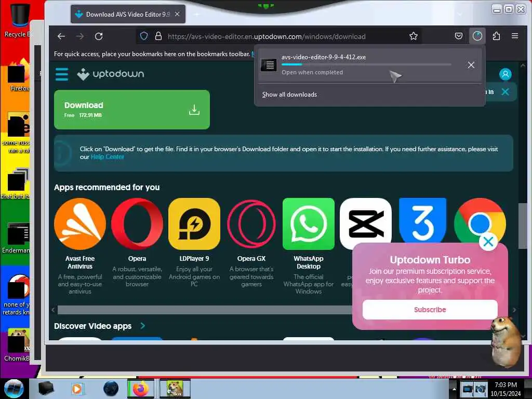This screenshot has width=532, height=399.
Task: Toggle the downloads progress toolbar button
Action: 477,36
